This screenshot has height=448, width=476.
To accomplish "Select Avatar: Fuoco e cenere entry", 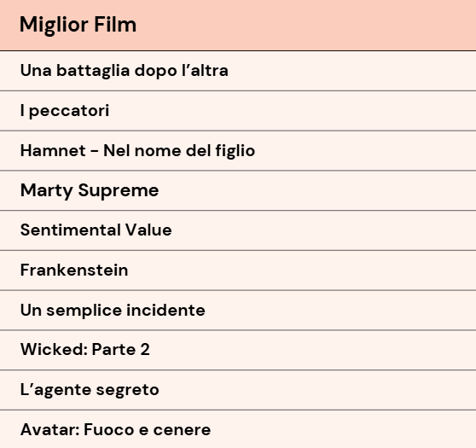I will coord(238,429).
